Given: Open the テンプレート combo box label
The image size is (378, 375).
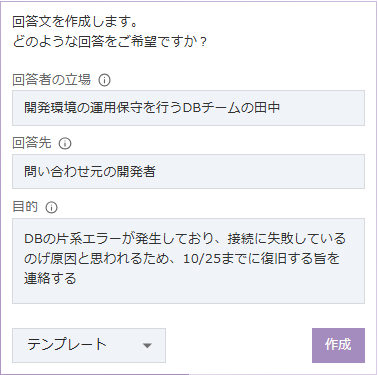Looking at the screenshot, I should [67, 345].
